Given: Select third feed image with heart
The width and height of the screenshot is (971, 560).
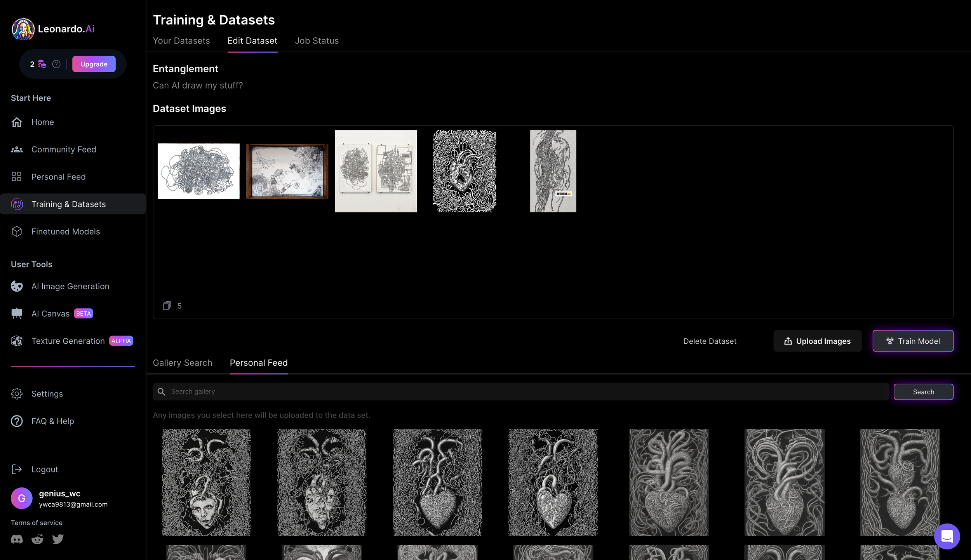Looking at the screenshot, I should [x=437, y=483].
